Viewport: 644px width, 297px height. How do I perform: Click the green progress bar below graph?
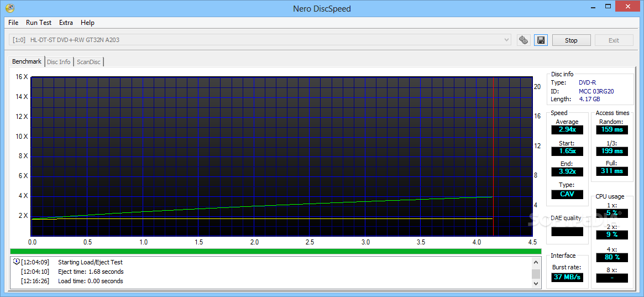tap(275, 251)
